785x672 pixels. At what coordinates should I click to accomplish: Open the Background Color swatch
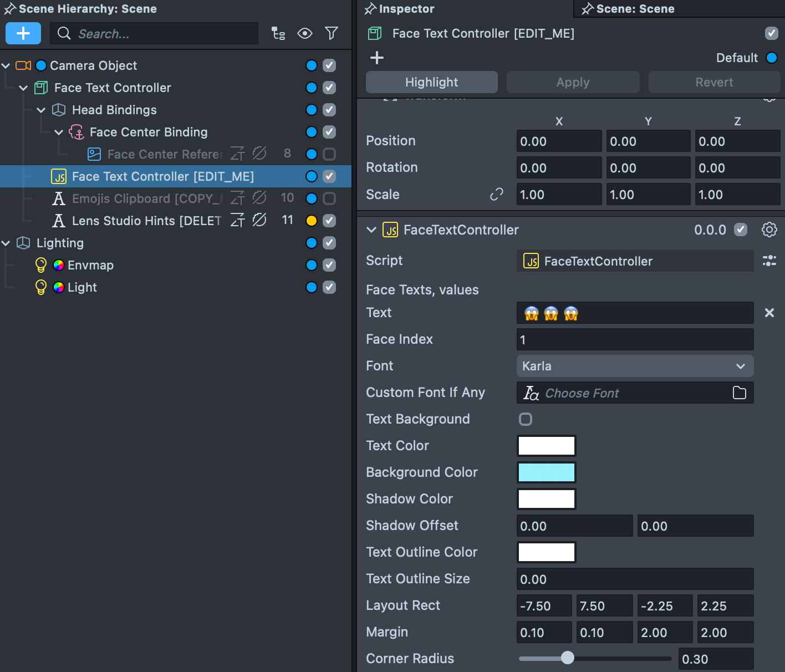[x=546, y=472]
